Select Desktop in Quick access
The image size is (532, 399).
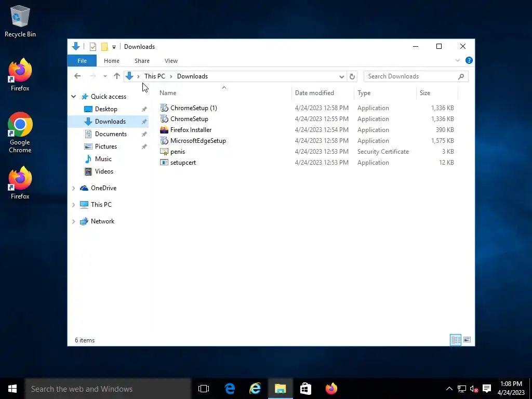(106, 109)
